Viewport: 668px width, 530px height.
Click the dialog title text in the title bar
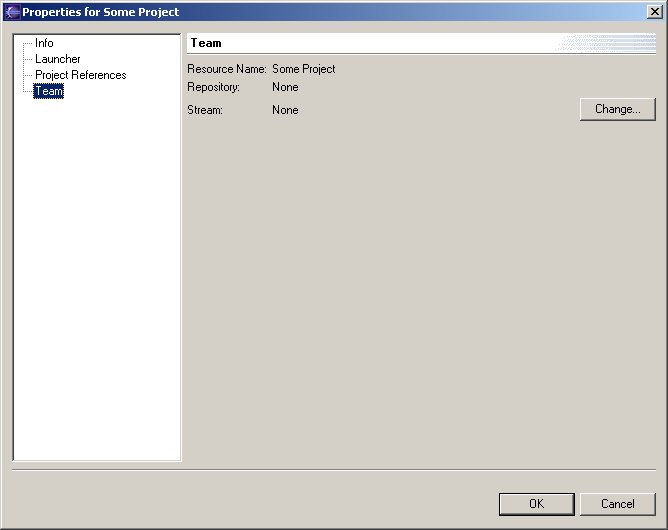pyautogui.click(x=101, y=12)
